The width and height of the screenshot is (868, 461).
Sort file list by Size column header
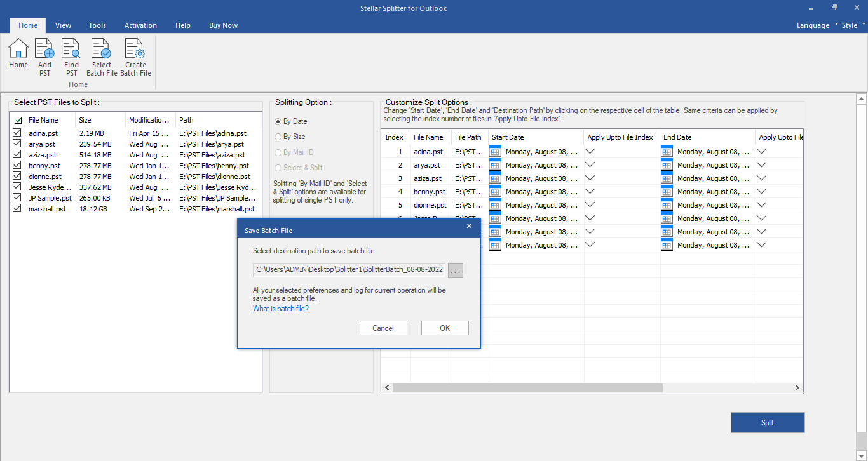[x=100, y=120]
